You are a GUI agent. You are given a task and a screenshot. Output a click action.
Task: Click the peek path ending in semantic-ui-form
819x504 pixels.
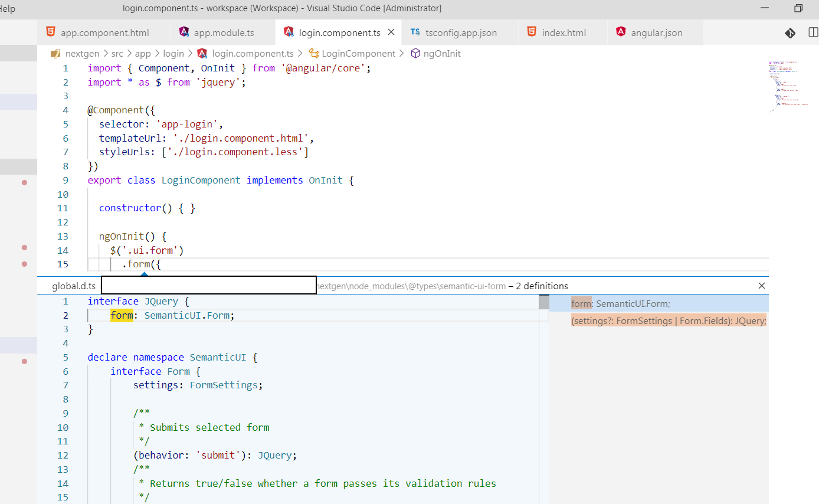[411, 286]
